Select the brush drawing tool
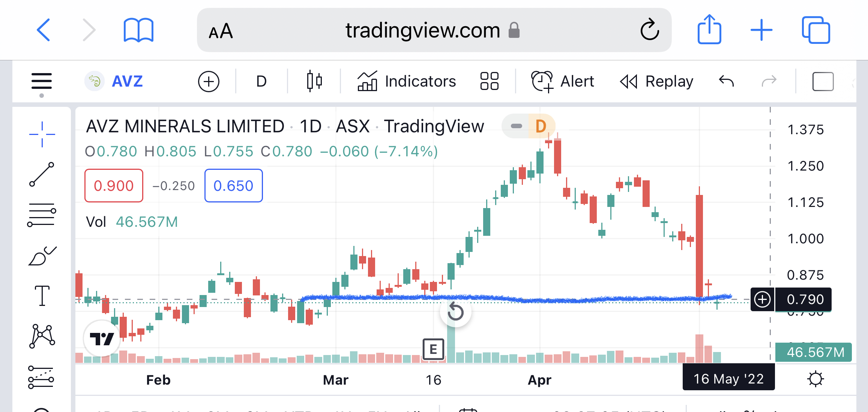Viewport: 868px width, 412px height. (42, 256)
